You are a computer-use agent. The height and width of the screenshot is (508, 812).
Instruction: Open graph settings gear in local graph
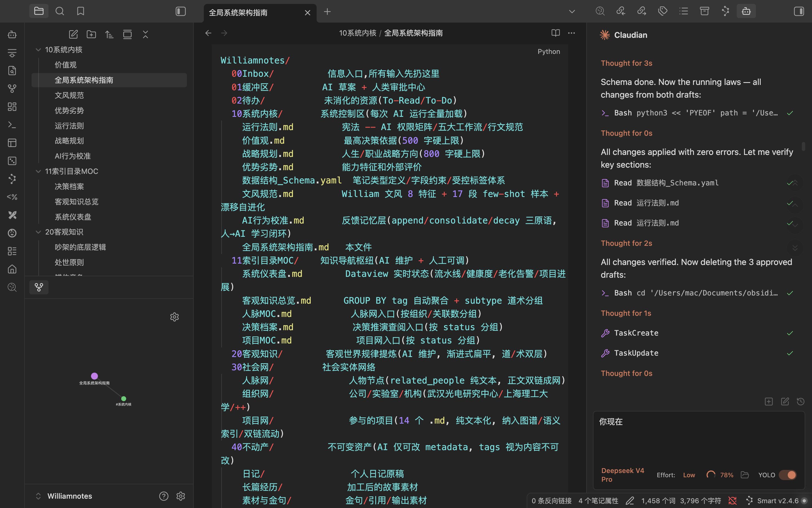point(175,317)
